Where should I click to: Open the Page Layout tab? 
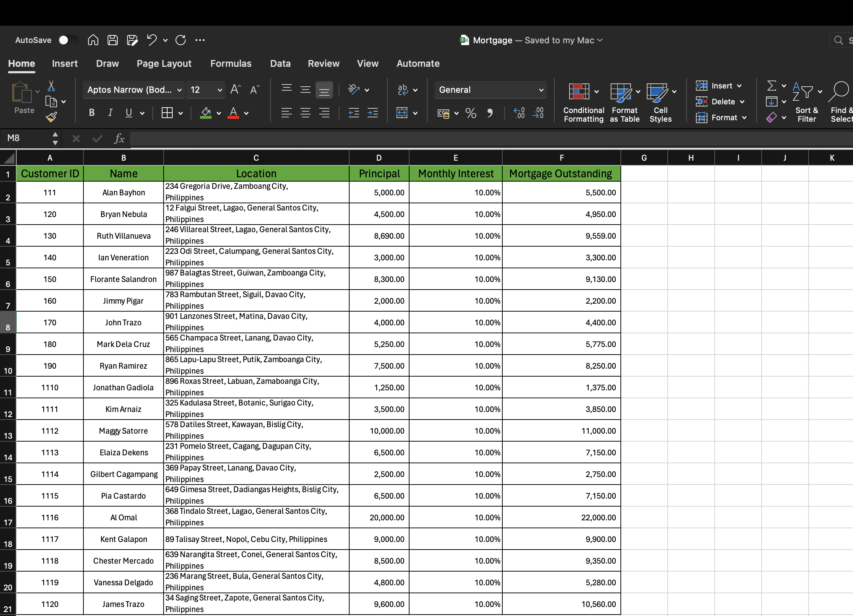tap(164, 64)
